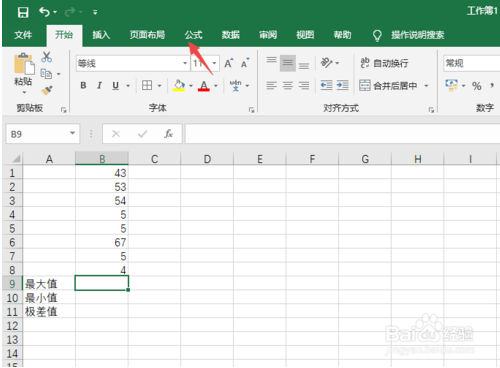
Task: Click the Percent Style icon
Action: click(x=477, y=86)
